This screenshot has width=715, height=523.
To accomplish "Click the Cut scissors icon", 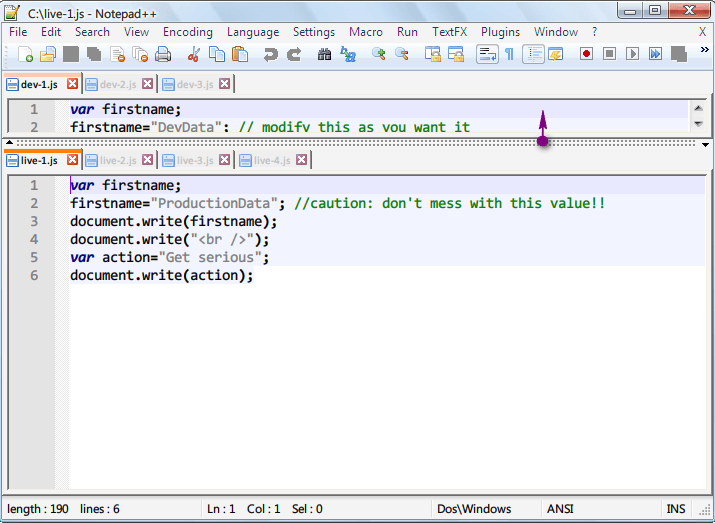I will coord(194,54).
